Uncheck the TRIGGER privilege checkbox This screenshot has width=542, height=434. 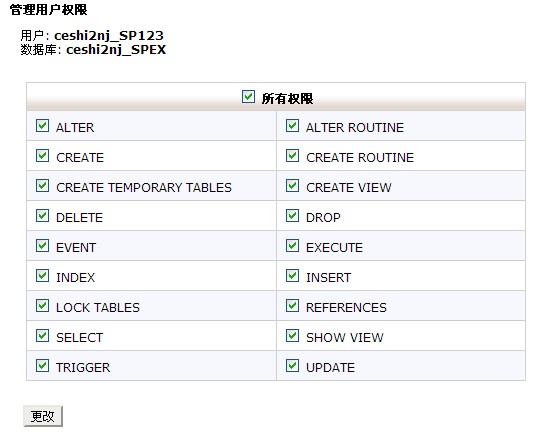(x=43, y=366)
